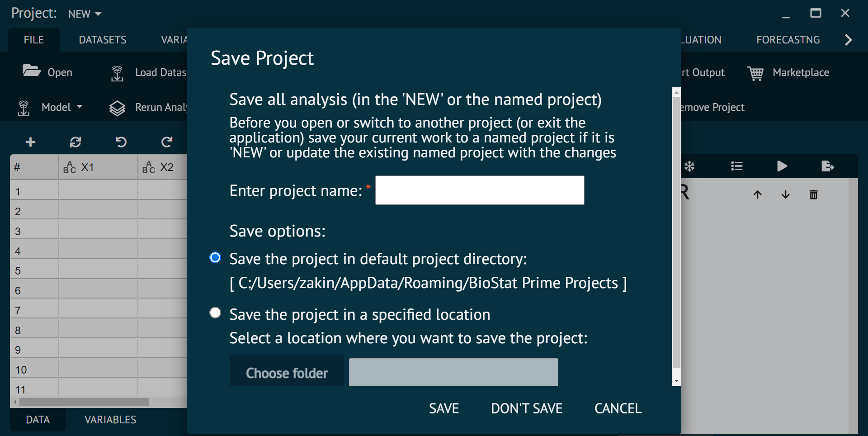The height and width of the screenshot is (436, 868).
Task: Click the Rerun Analysis layers icon
Action: coord(117,108)
